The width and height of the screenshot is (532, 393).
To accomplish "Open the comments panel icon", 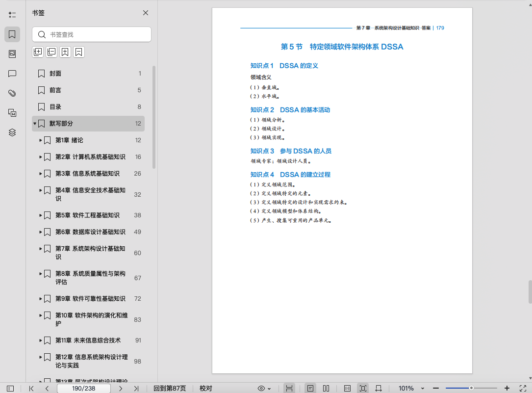I will [x=12, y=74].
